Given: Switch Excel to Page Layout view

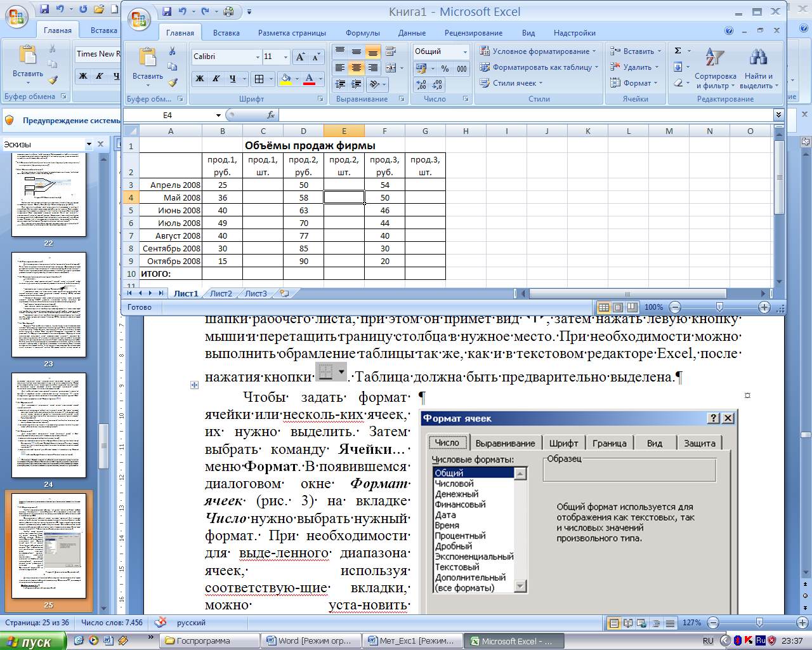Looking at the screenshot, I should (x=618, y=307).
